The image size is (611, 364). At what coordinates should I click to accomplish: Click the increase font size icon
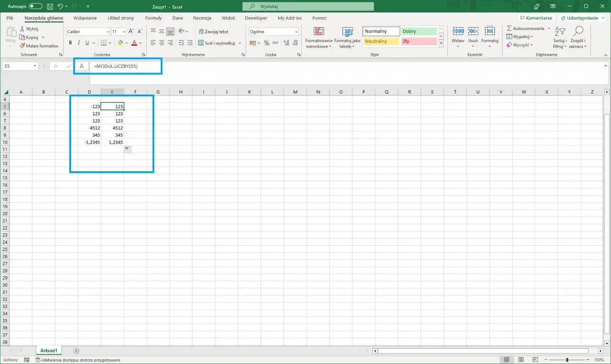[x=131, y=31]
